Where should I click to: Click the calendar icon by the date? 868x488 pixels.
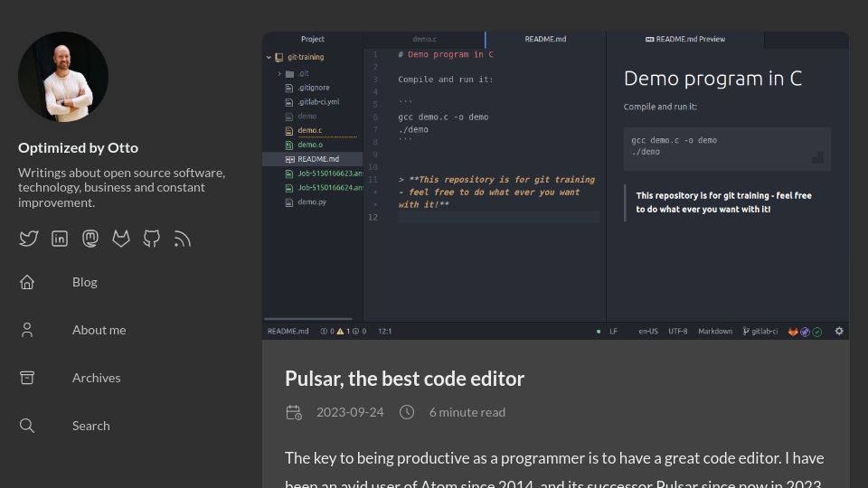pos(294,412)
